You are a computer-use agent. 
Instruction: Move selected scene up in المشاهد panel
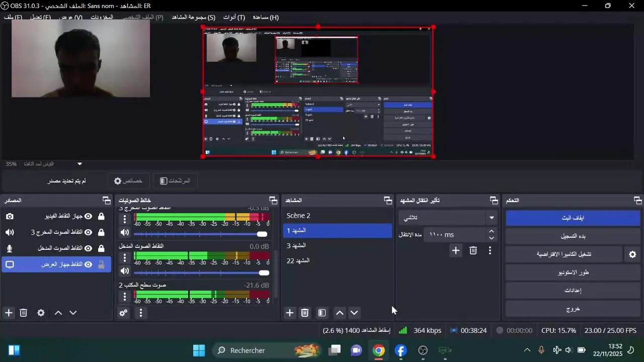(x=340, y=313)
